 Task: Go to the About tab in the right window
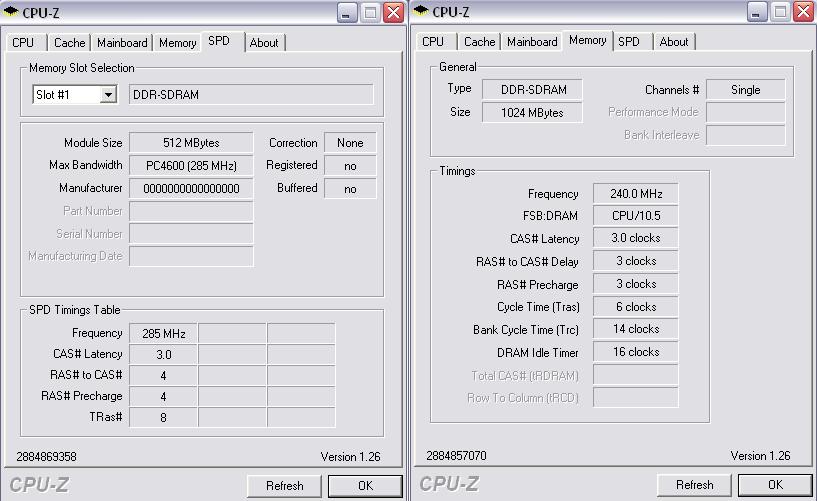pyautogui.click(x=673, y=42)
